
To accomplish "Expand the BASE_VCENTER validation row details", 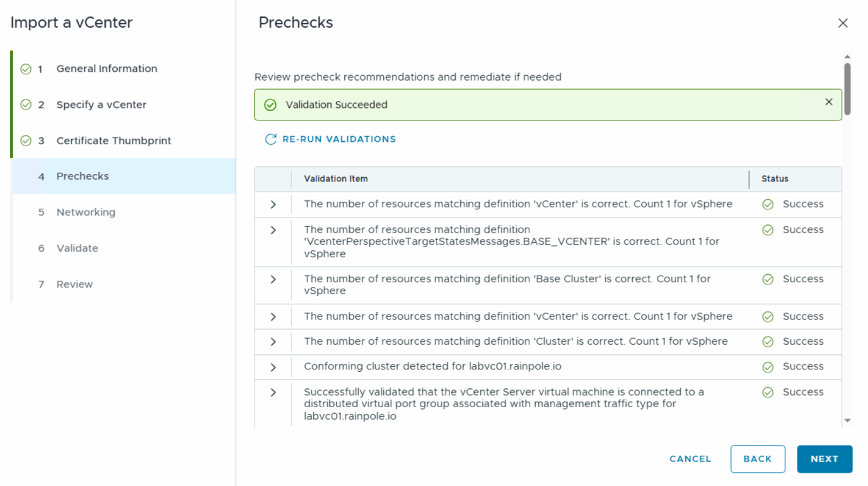I will coord(273,230).
